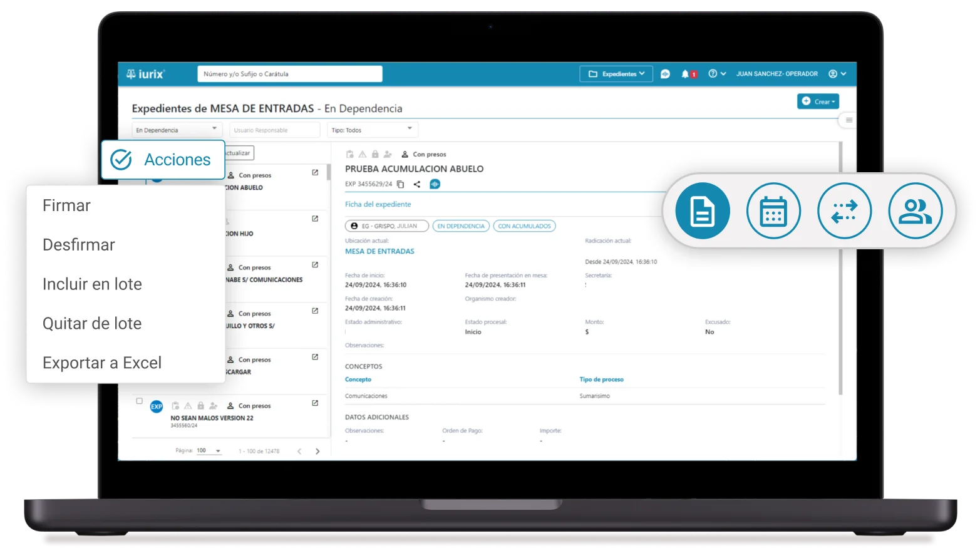Open NO SEAN MALOS VERSION 22 in new window
The image size is (980, 548).
(x=315, y=403)
